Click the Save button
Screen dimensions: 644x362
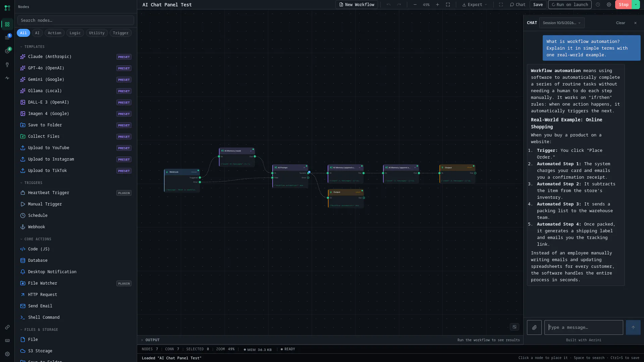(538, 5)
